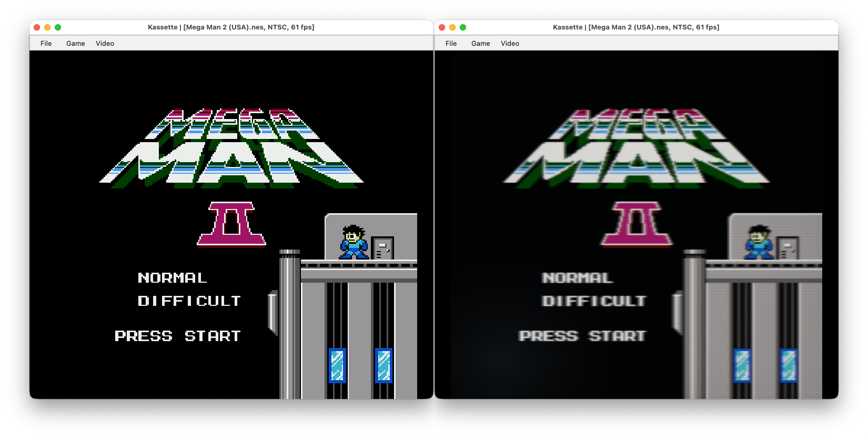This screenshot has width=868, height=438.
Task: Click the Mega Man sprite in the sharp-pixel window
Action: [x=354, y=242]
